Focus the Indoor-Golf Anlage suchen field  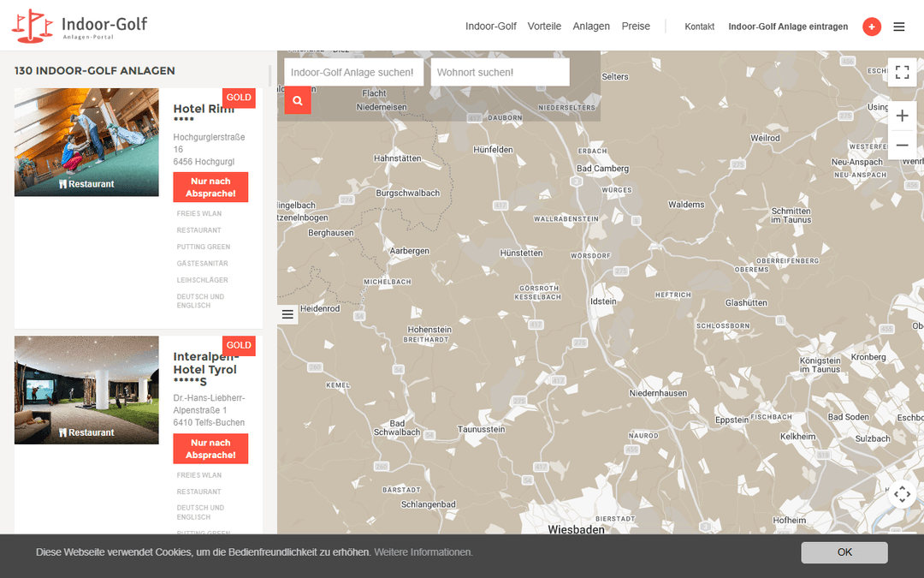pyautogui.click(x=353, y=72)
